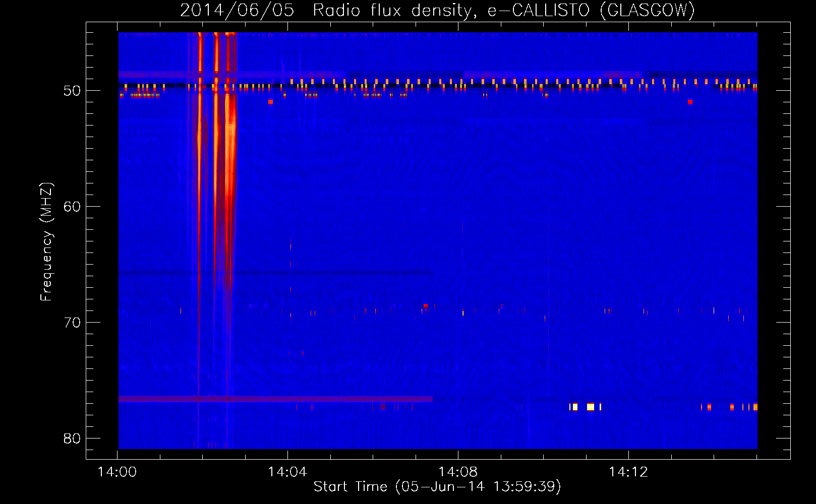
Task: Click the bright white burst near 77 MHz
Action: click(x=591, y=407)
